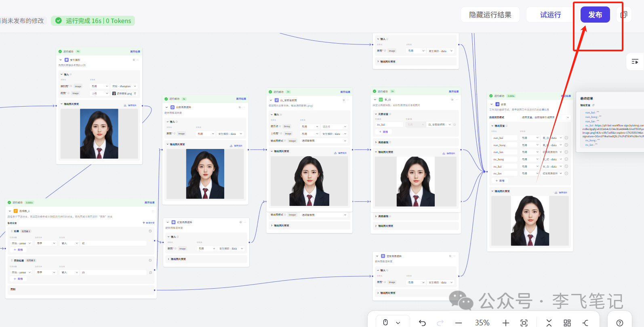Click 保存图片 in 结束 node
This screenshot has width=644, height=327.
[x=561, y=193]
